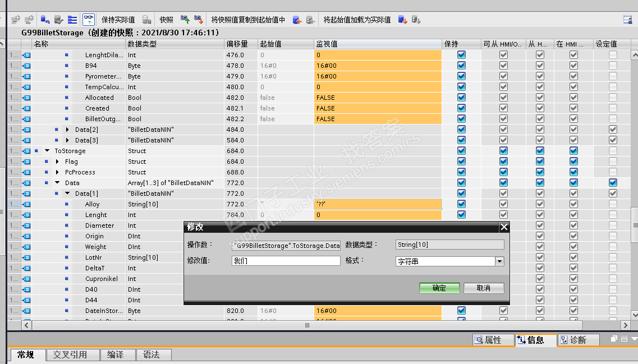Open the 格式 dropdown in the 修改 dialog

coord(499,261)
